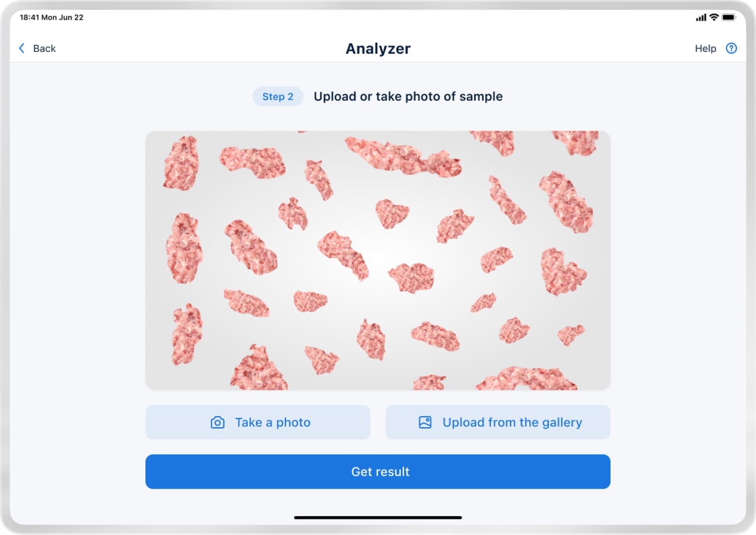Click the Wi-Fi status icon
756x535 pixels.
click(714, 17)
